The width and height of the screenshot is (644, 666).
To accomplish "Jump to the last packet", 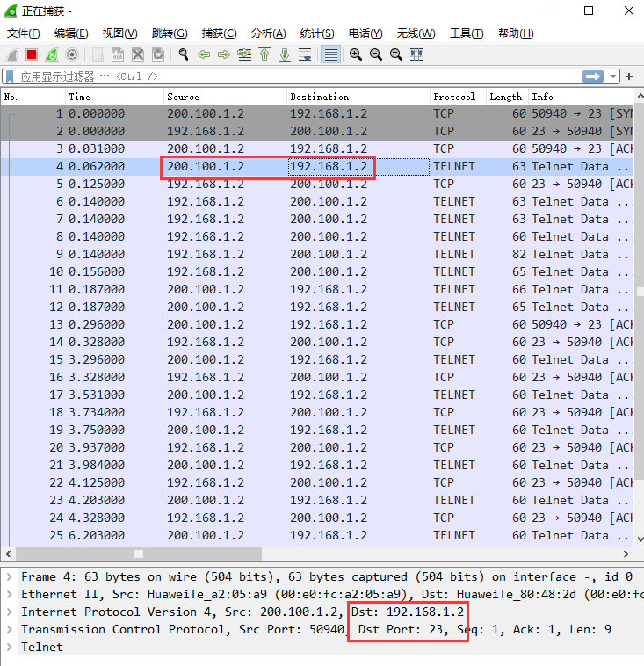I will (285, 54).
